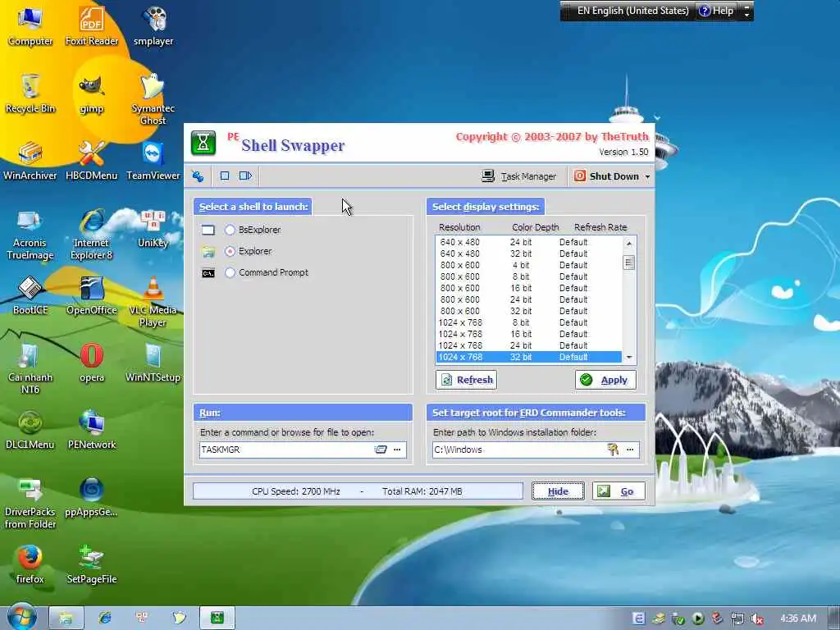Select the gimp desktop icon
Image resolution: width=840 pixels, height=630 pixels.
pyautogui.click(x=92, y=94)
